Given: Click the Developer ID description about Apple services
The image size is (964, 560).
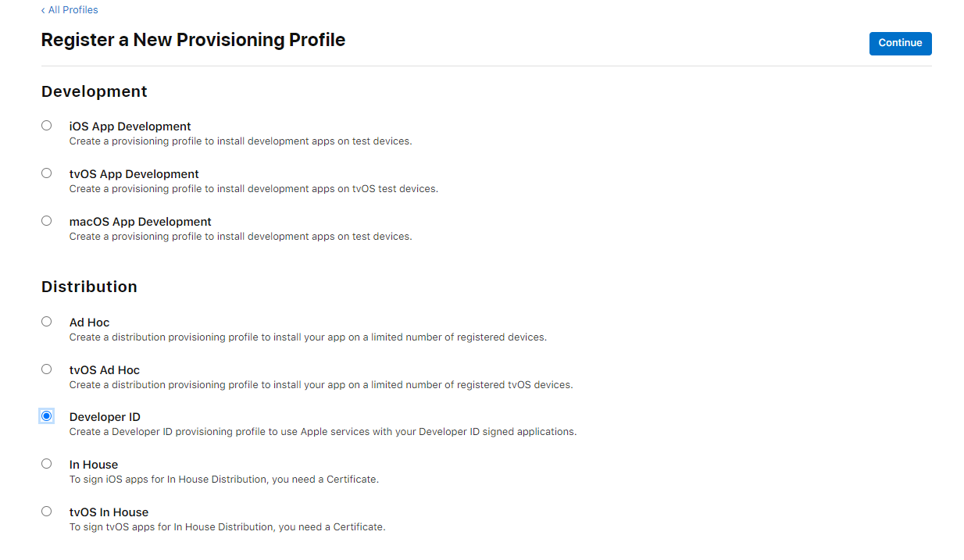Looking at the screenshot, I should click(323, 432).
